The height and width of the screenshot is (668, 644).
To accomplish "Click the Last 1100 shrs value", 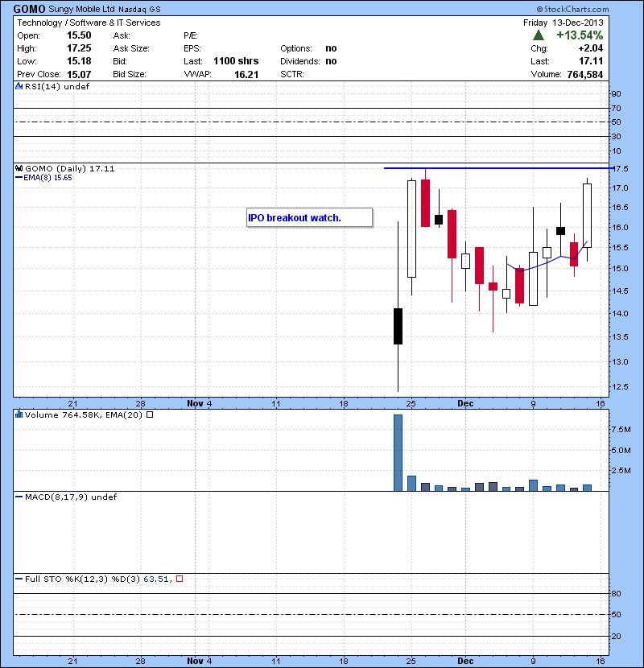I will point(236,61).
